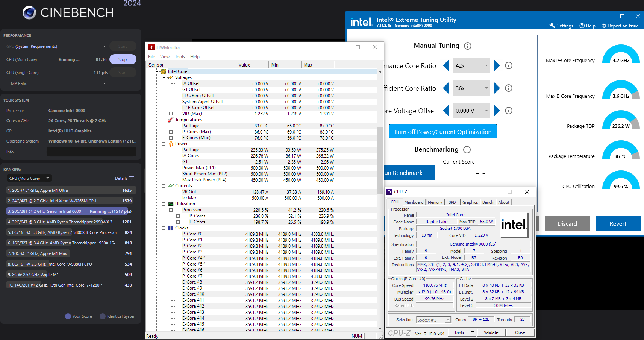Select the Xeon W-3265M ranking entry
This screenshot has height=340, width=644.
pos(71,201)
